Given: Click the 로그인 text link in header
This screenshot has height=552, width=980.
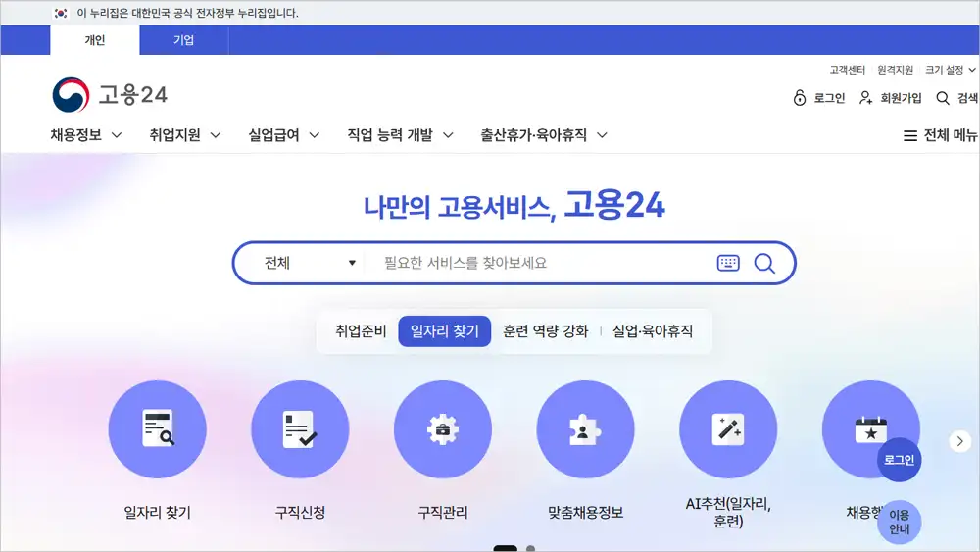Looking at the screenshot, I should tap(829, 98).
